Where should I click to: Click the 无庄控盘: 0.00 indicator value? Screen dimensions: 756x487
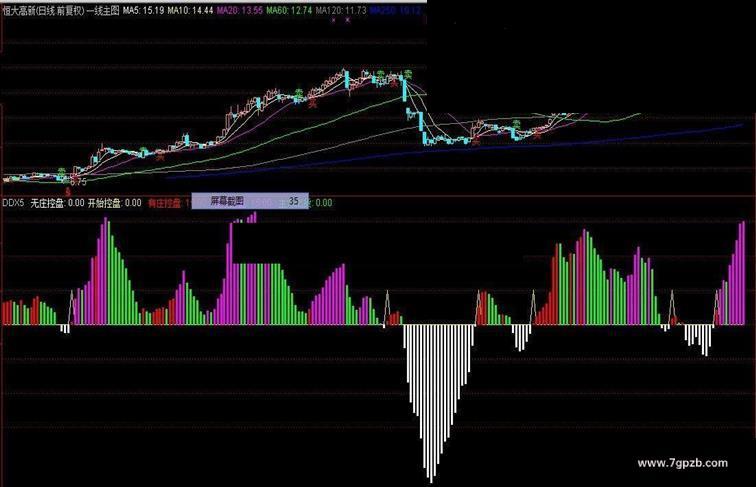tap(57, 203)
